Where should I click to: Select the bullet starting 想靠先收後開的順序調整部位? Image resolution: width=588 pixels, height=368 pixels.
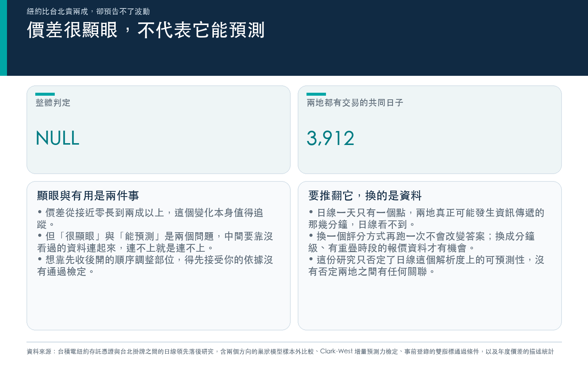coord(155,266)
